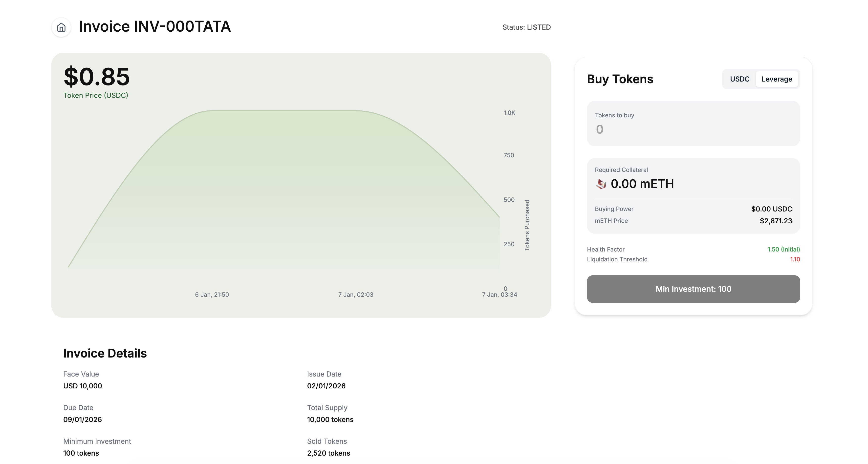
Task: Click the mETH Price $2,871.23 value
Action: click(776, 221)
